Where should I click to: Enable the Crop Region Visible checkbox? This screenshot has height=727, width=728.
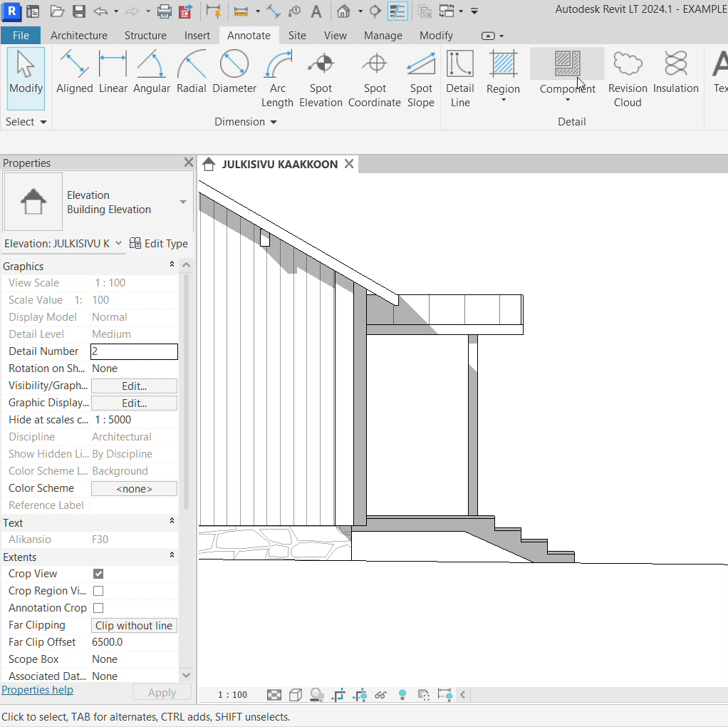(98, 591)
